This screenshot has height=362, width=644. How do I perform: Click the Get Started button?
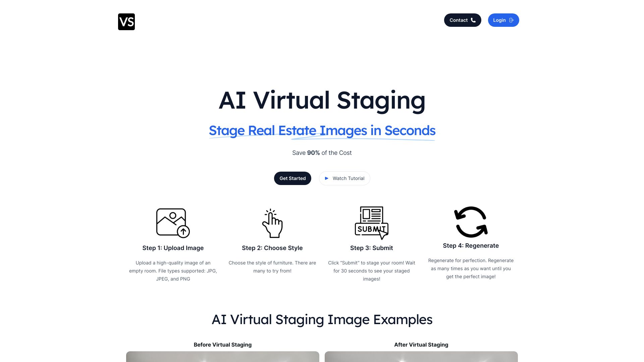(292, 178)
